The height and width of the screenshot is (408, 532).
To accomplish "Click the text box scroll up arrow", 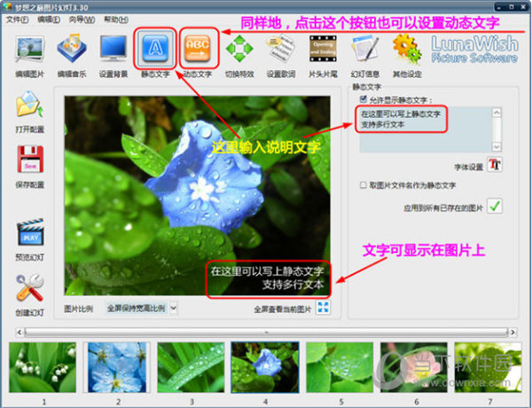I will tap(497, 113).
